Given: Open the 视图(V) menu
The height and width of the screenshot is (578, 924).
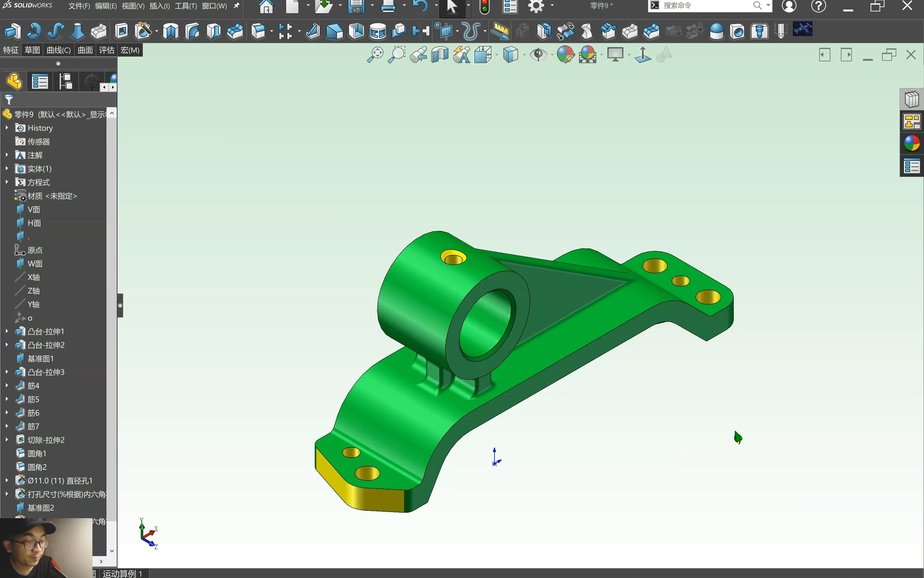Looking at the screenshot, I should coord(133,6).
